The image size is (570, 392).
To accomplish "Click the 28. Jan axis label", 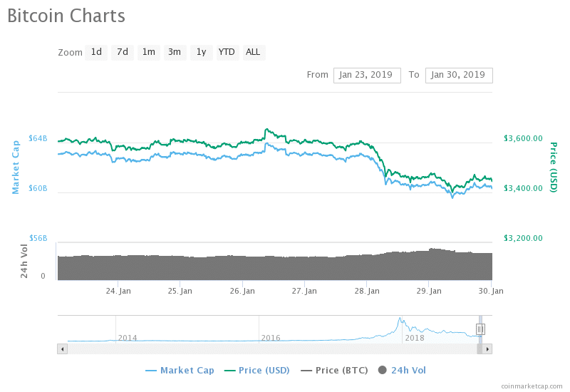I will tap(367, 291).
